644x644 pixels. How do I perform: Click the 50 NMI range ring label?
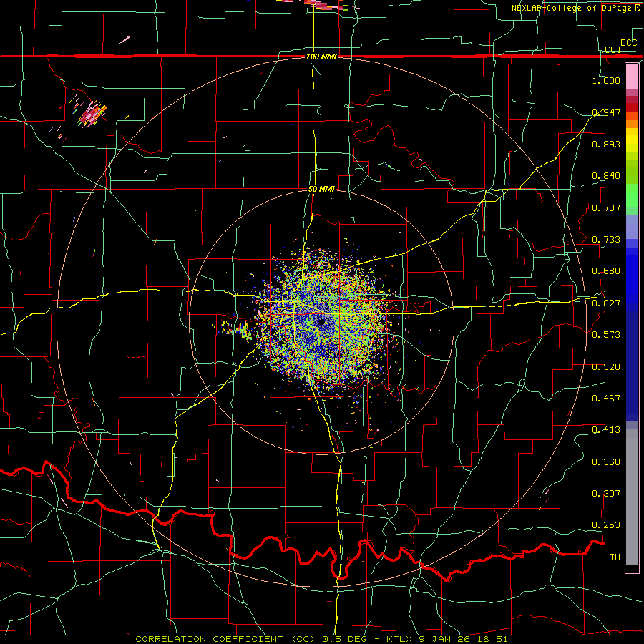coord(321,190)
